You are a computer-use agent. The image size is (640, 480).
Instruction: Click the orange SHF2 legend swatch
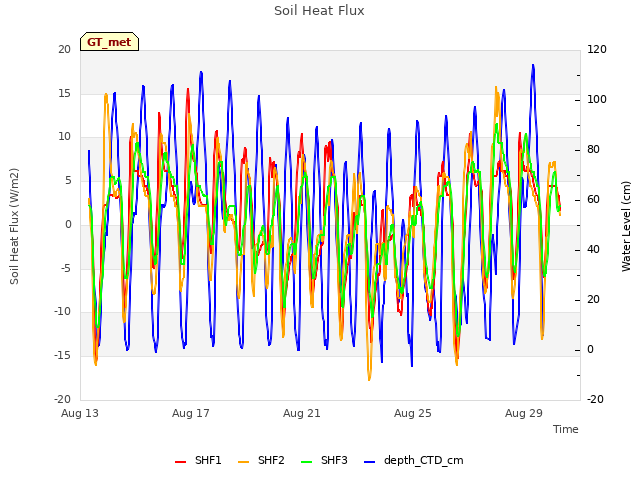pos(243,461)
